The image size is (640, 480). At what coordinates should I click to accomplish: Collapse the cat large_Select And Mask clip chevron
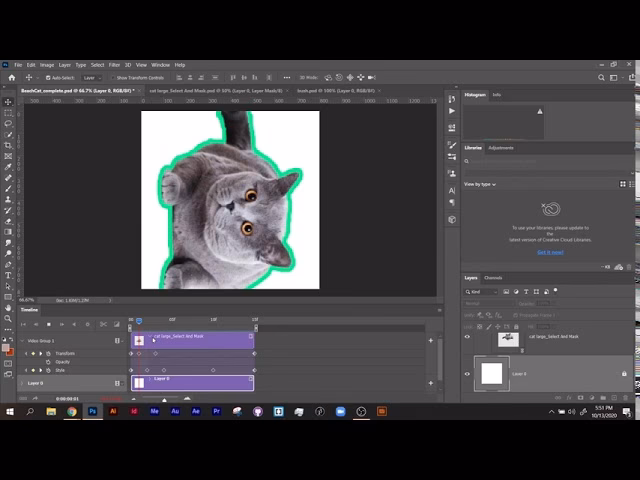coord(150,336)
